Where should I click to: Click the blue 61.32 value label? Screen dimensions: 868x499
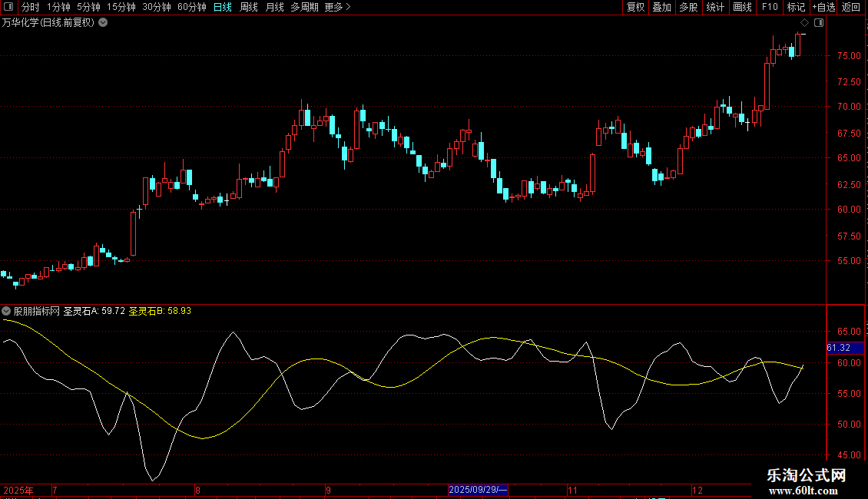(839, 348)
